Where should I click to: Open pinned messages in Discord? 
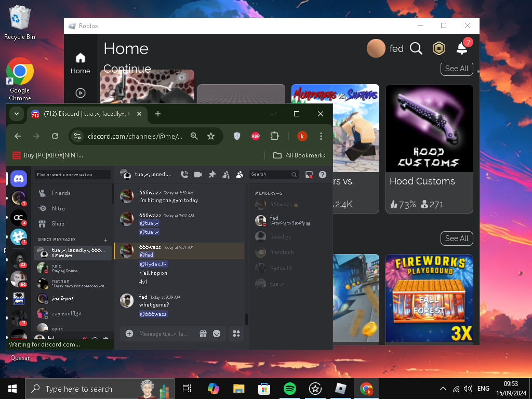click(x=212, y=175)
